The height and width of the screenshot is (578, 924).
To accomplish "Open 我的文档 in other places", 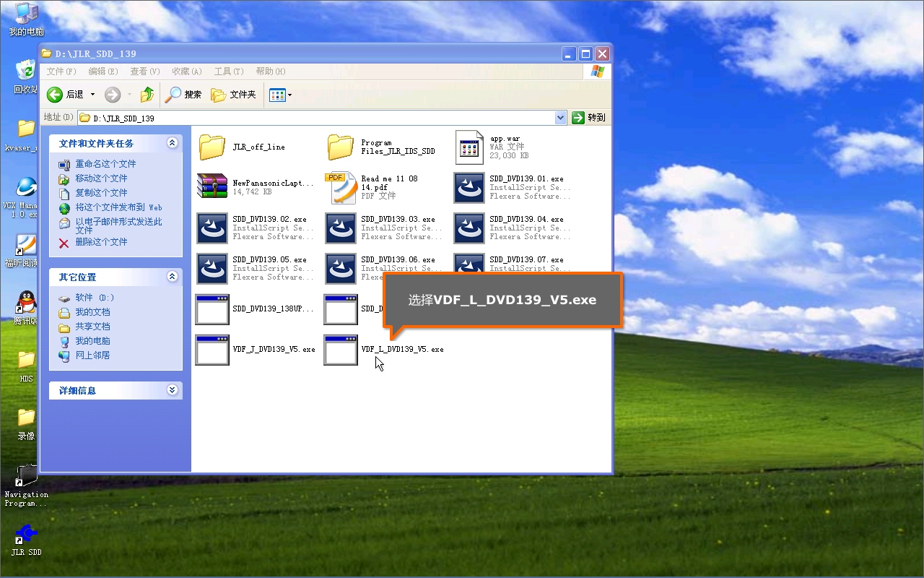I will pyautogui.click(x=92, y=312).
